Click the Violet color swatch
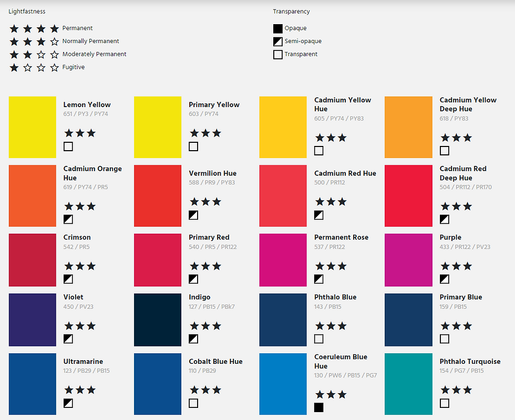The image size is (515, 420). 33,320
